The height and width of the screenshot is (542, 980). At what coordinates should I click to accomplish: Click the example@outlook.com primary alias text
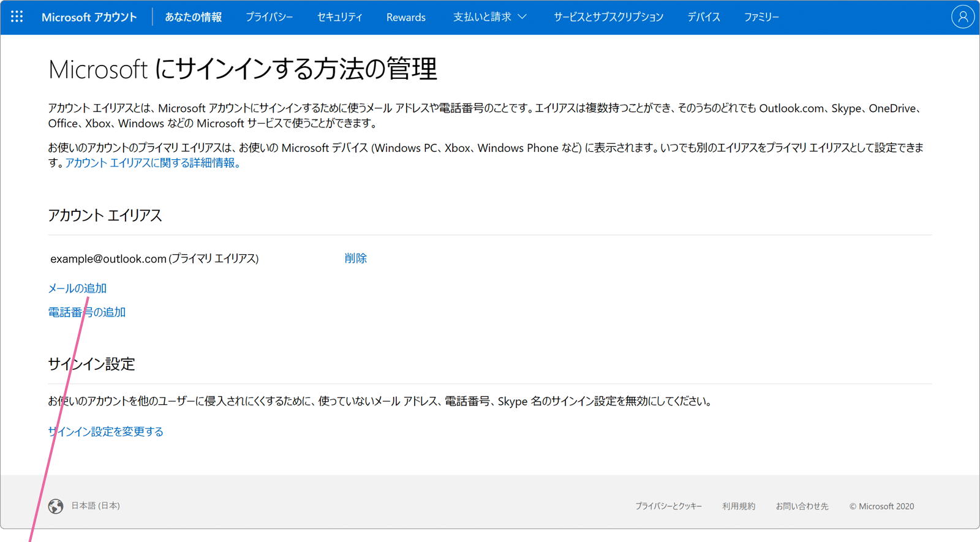pyautogui.click(x=154, y=258)
